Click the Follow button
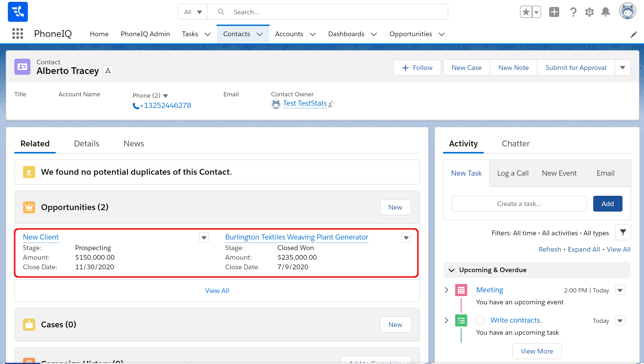644x364 pixels. pos(417,68)
